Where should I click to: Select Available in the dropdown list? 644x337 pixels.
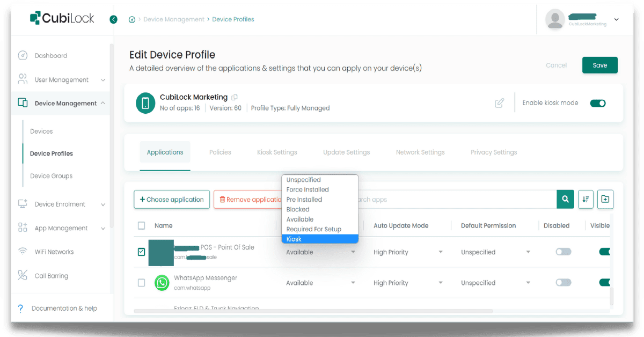(320, 219)
